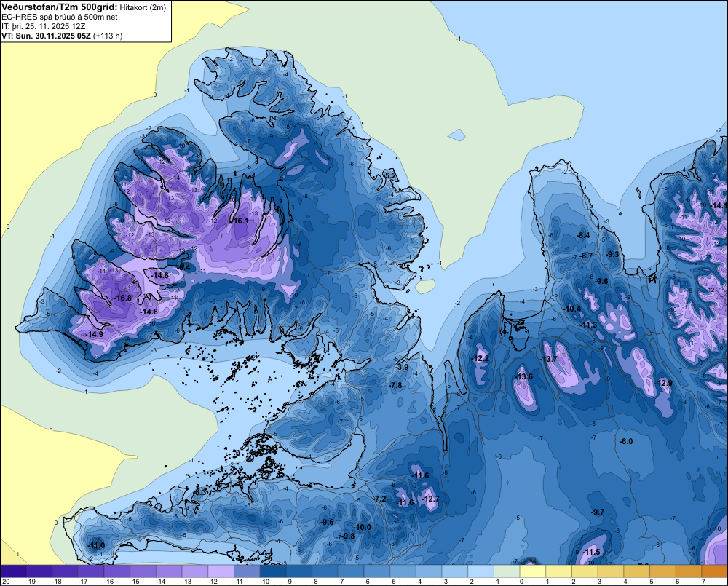Select the pale green legend swatch for -1
Image resolution: width=728 pixels, height=586 pixels.
(x=507, y=571)
